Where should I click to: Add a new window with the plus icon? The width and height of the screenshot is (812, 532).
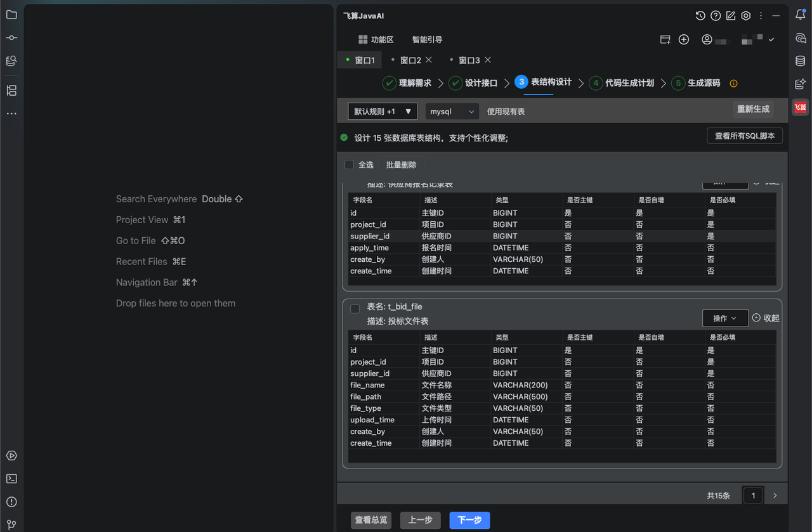tap(684, 39)
